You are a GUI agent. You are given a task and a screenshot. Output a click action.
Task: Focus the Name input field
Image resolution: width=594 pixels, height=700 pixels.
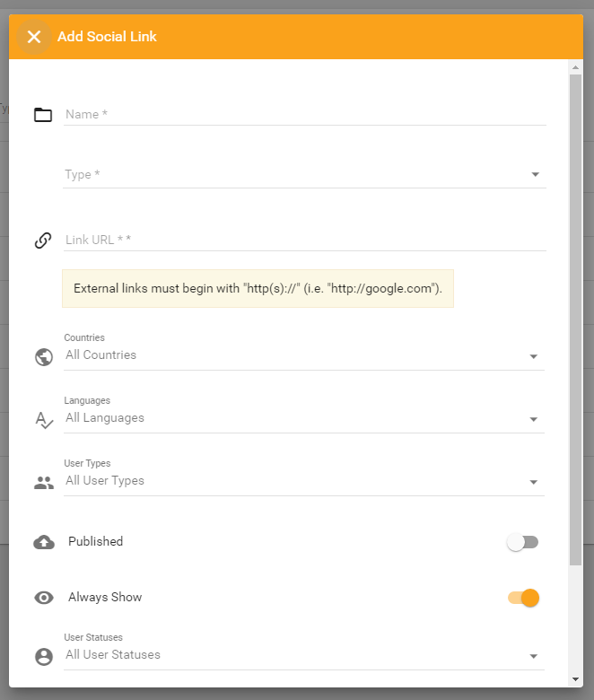(303, 115)
